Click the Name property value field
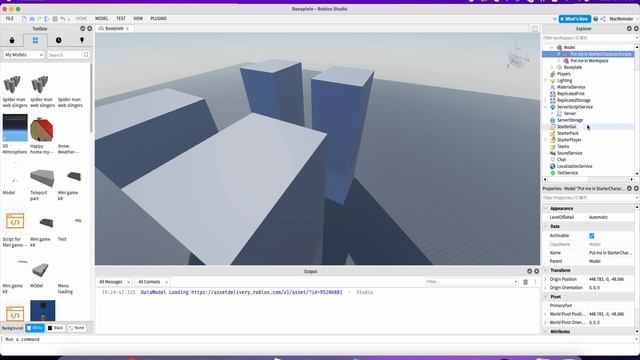This screenshot has width=640, height=360. (x=611, y=253)
